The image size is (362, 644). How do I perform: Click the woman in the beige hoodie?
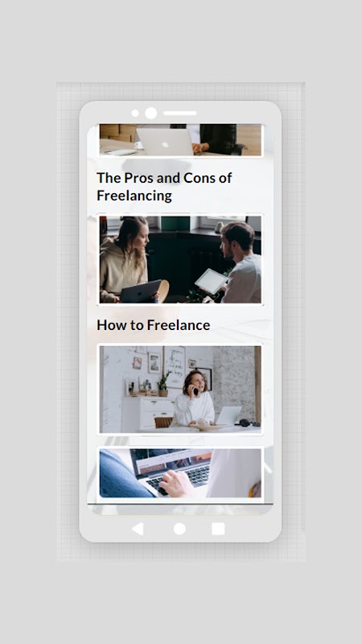pyautogui.click(x=125, y=259)
